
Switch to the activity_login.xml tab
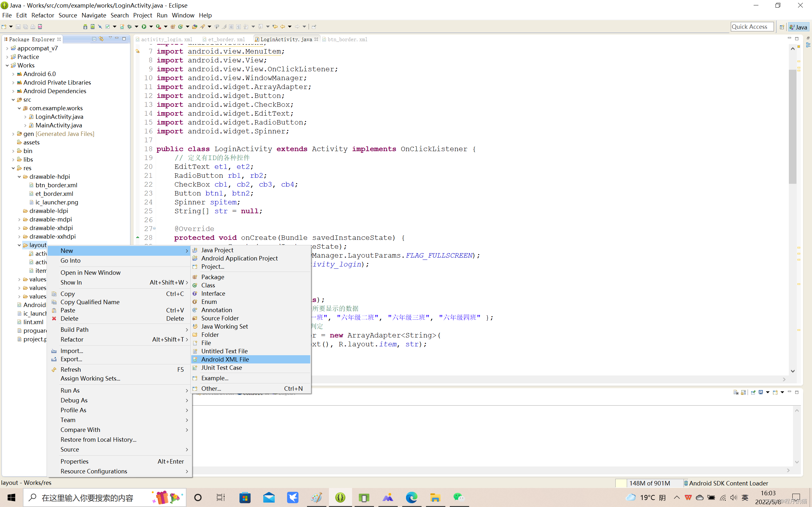[x=167, y=39]
